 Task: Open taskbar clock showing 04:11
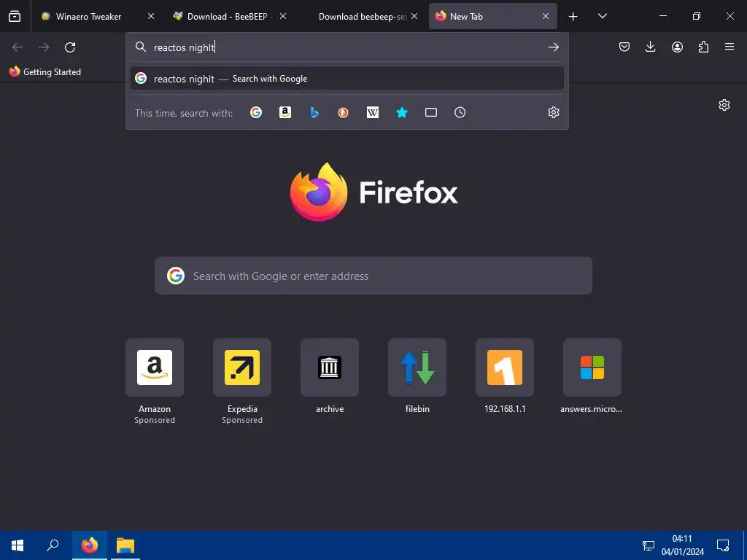(682, 545)
